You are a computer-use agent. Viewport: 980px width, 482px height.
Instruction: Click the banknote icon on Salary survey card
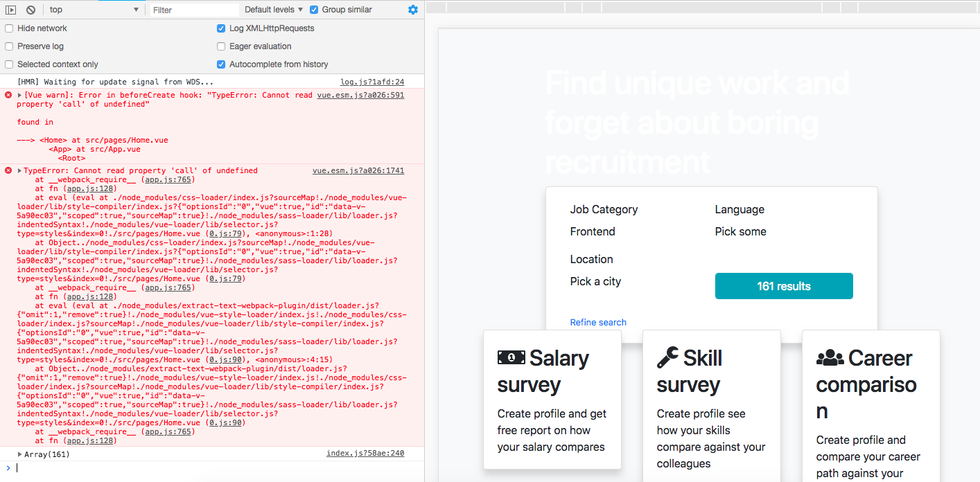(510, 357)
